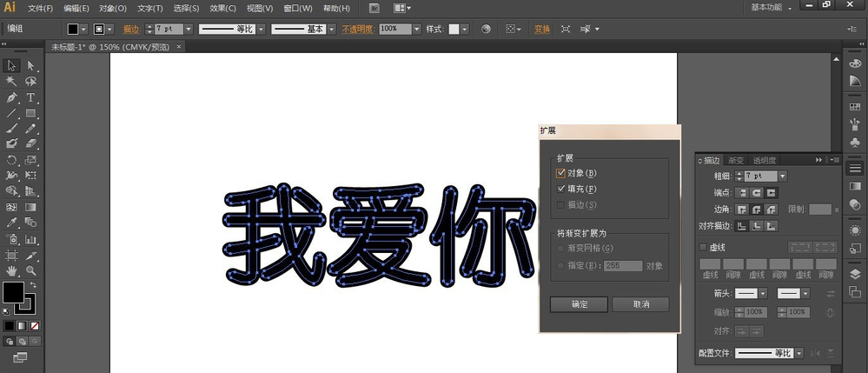Select the Type tool in toolbox
Image resolution: width=868 pixels, height=373 pixels.
click(x=31, y=97)
